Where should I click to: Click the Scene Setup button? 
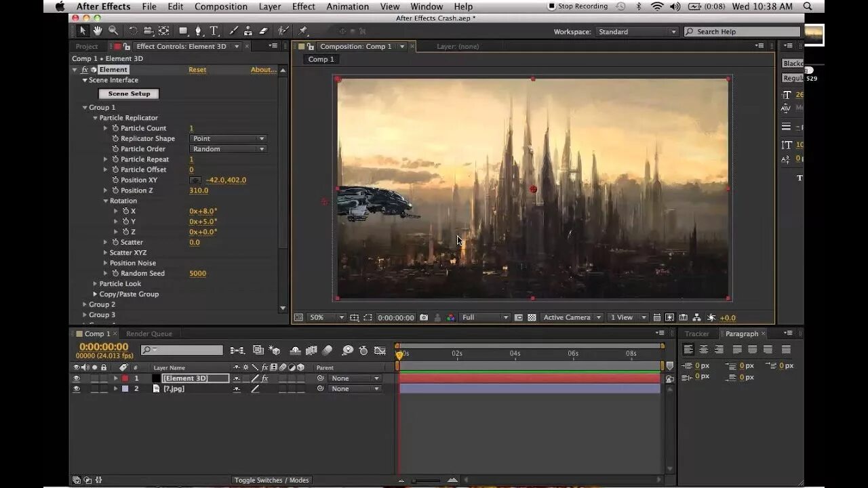click(129, 94)
